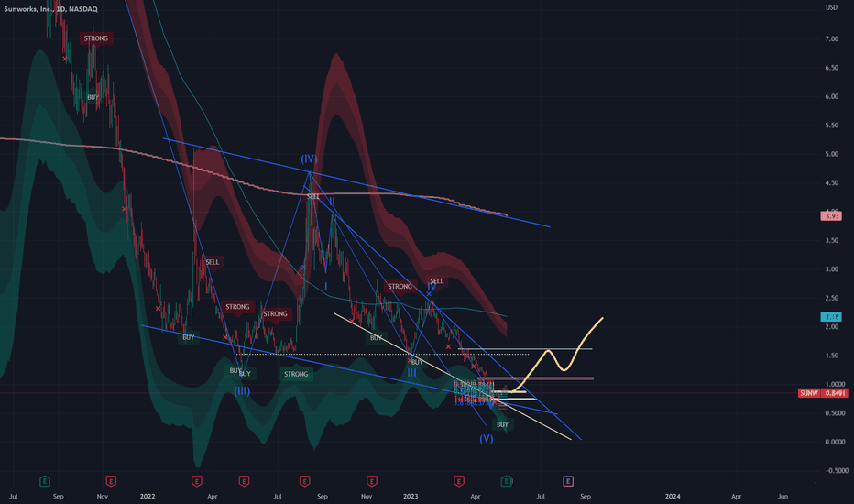
Task: Click the (III) Elliott wave label
Action: coord(242,391)
